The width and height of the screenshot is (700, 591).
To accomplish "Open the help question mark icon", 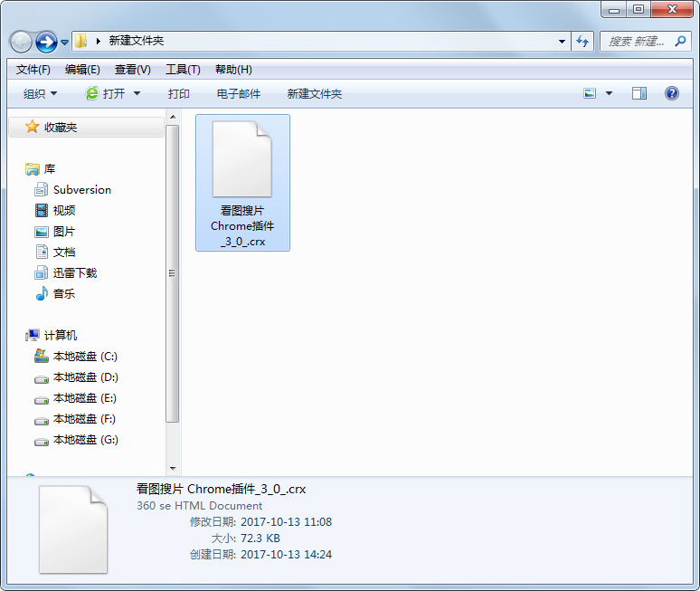I will (x=671, y=93).
